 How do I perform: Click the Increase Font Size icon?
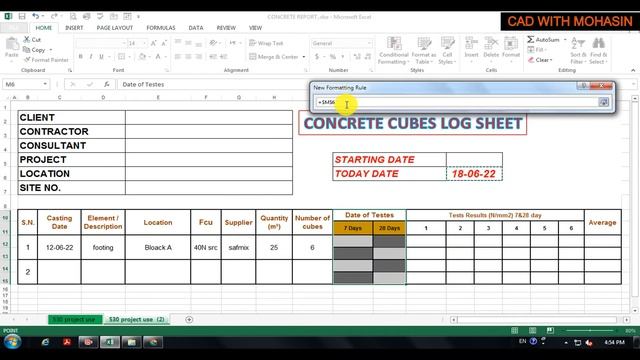pyautogui.click(x=153, y=43)
